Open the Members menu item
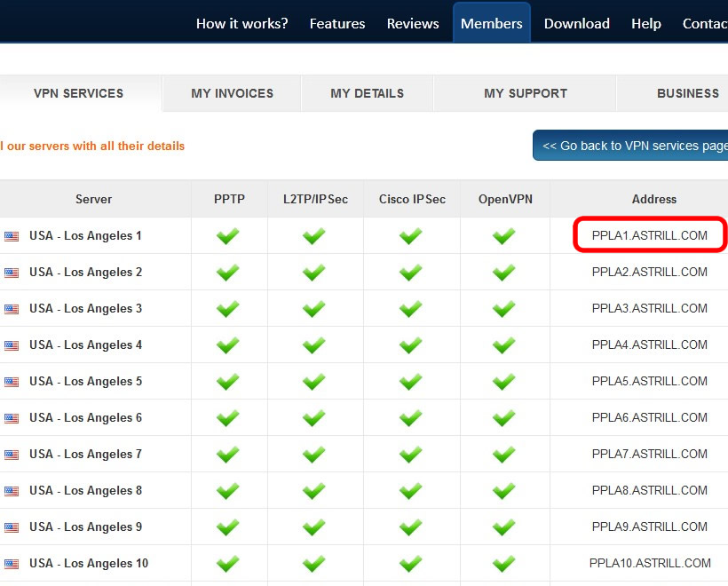Image resolution: width=728 pixels, height=586 pixels. pyautogui.click(x=491, y=23)
